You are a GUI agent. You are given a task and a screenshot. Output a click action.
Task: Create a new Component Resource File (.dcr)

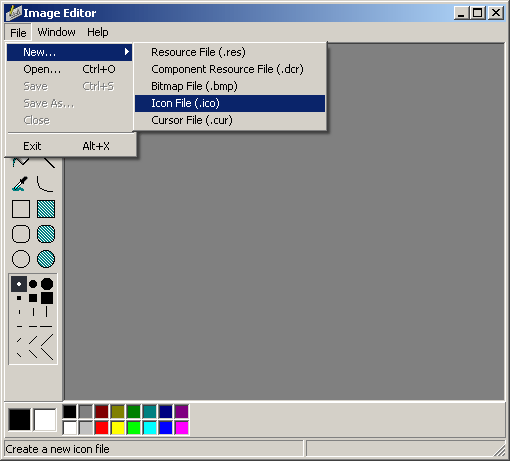(x=230, y=69)
